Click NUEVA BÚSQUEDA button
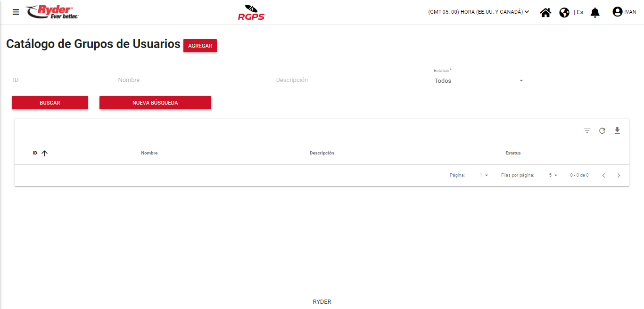The image size is (644, 309). click(x=155, y=103)
